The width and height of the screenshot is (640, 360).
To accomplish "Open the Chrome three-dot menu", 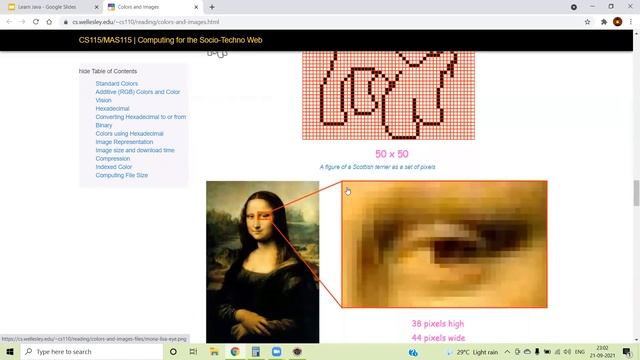I will click(631, 22).
